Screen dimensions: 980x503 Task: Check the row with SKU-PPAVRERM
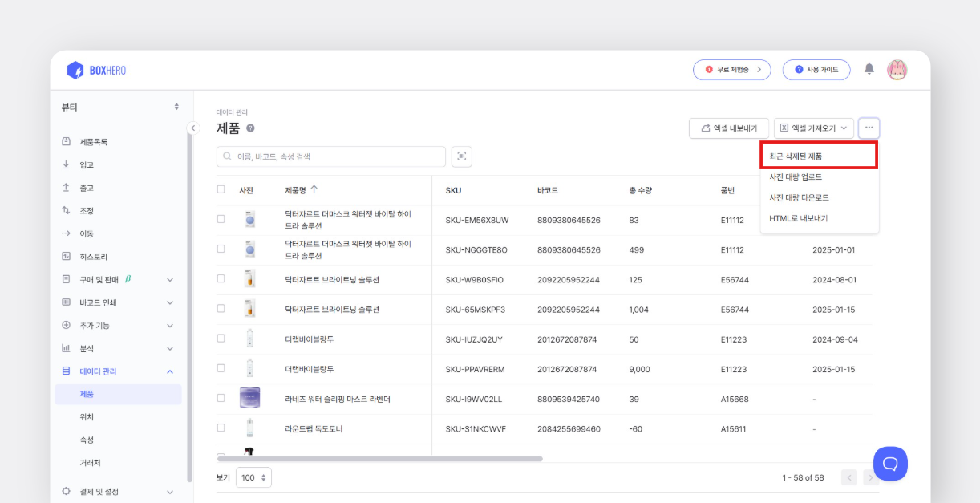[x=221, y=368]
